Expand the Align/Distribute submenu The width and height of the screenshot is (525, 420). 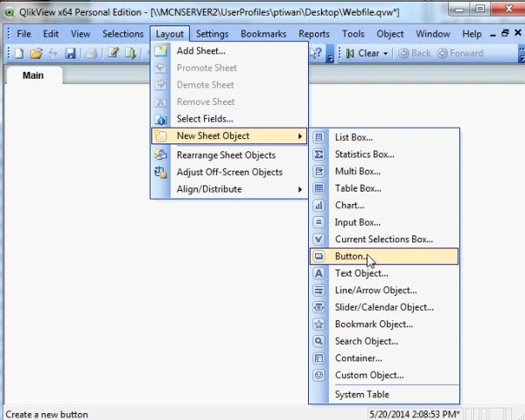229,189
